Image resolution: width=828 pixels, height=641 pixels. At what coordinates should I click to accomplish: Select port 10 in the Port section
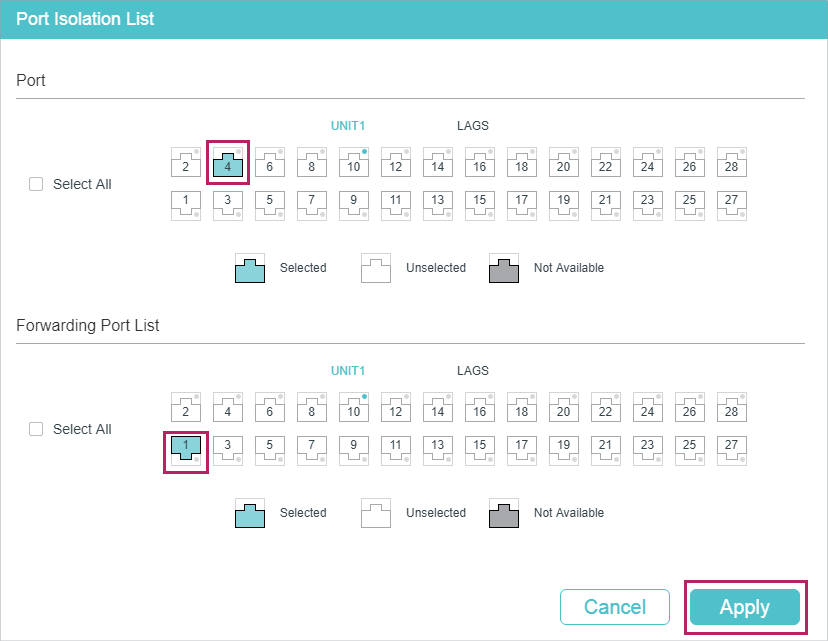tap(354, 163)
